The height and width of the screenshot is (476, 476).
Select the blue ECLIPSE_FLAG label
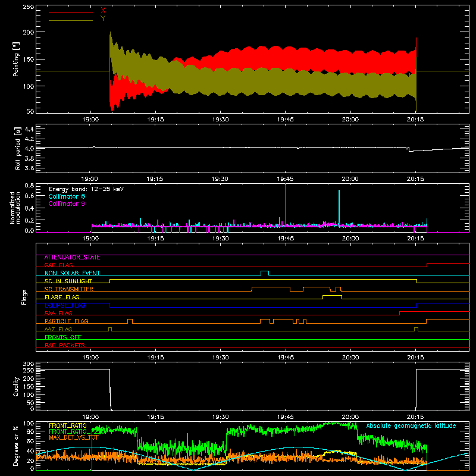tap(65, 305)
